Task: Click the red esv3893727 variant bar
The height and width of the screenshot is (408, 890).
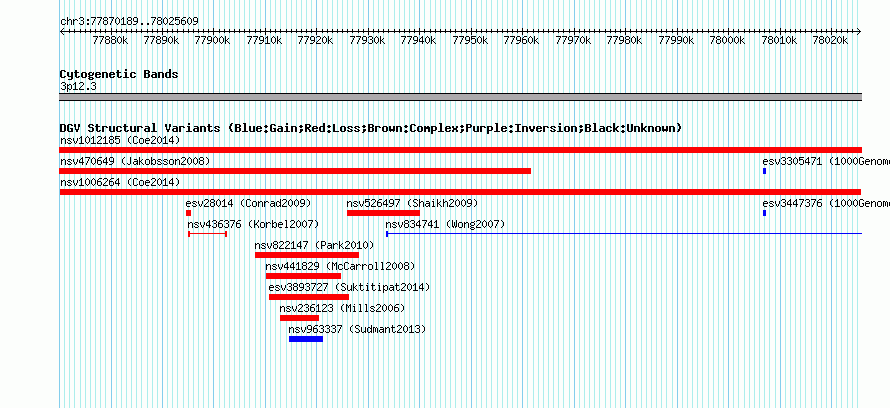Action: pos(309,297)
